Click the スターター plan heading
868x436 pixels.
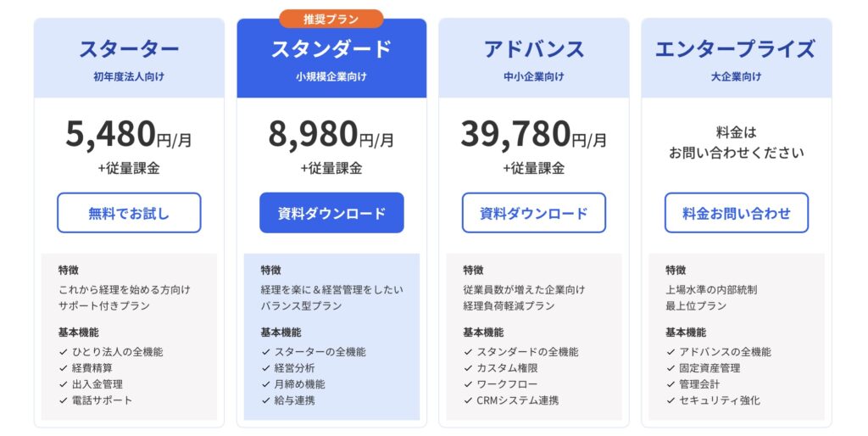point(129,49)
